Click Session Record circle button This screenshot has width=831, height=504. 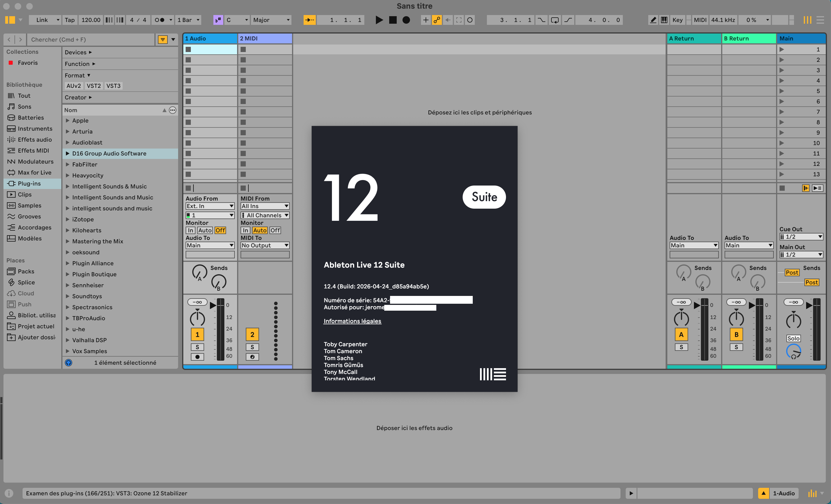click(x=470, y=20)
